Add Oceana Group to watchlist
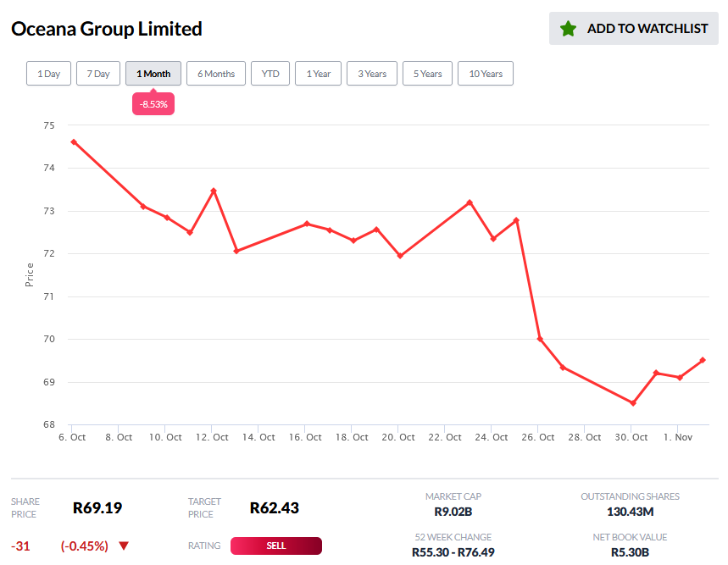The image size is (728, 565). point(633,28)
